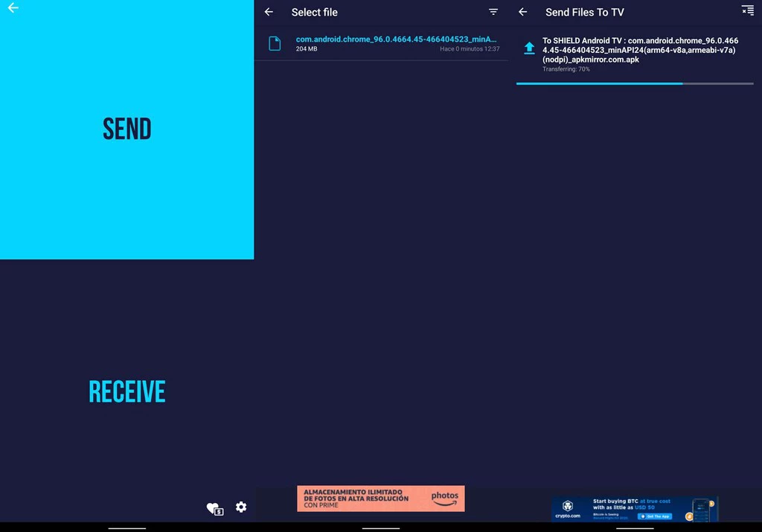Click the crypto.com logo in the ad
The image size is (762, 532).
568,509
